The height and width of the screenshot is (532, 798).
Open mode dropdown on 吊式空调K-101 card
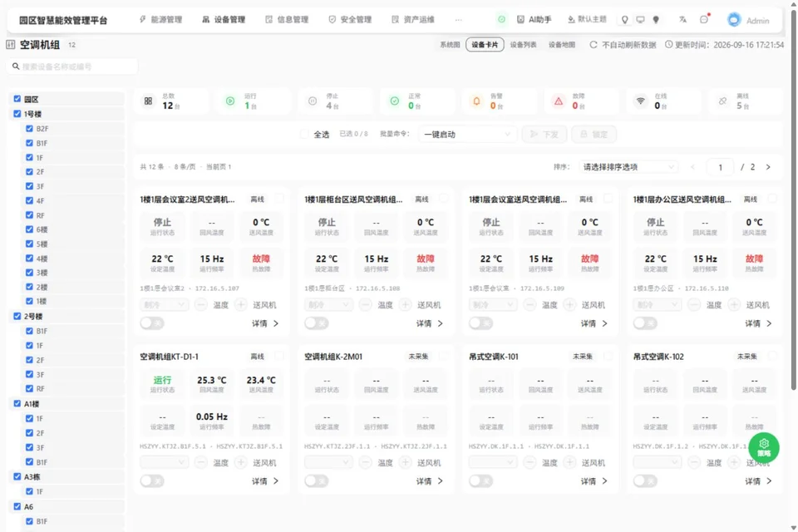493,462
